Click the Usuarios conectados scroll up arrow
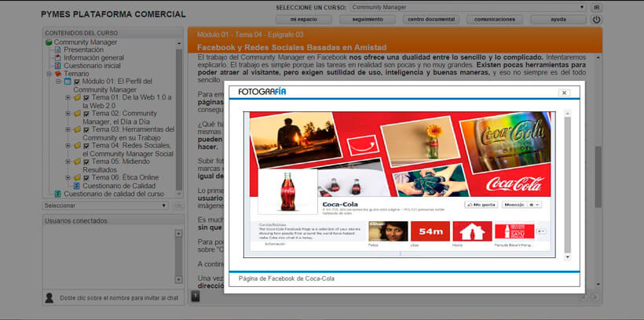This screenshot has width=644, height=320. [x=178, y=234]
